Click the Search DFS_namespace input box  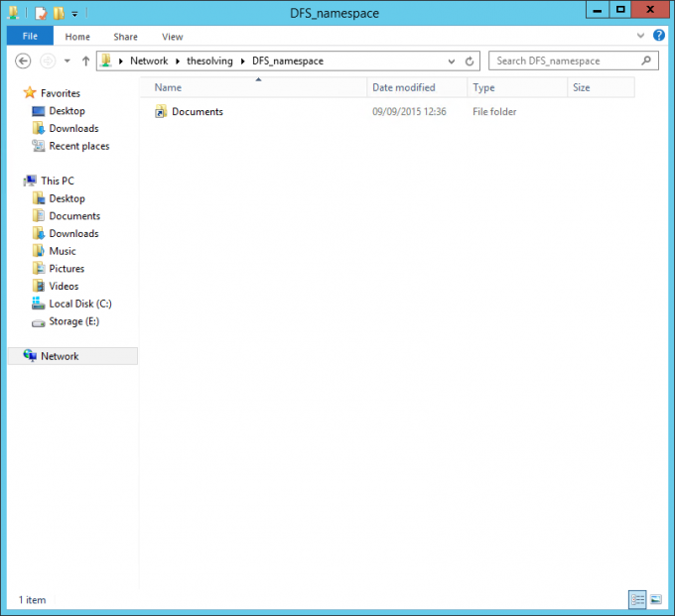[x=564, y=61]
